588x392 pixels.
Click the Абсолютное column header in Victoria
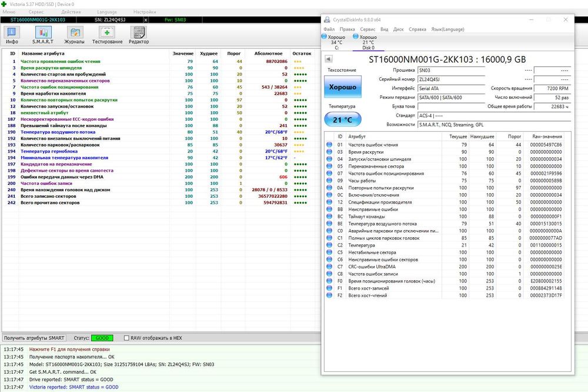point(268,54)
